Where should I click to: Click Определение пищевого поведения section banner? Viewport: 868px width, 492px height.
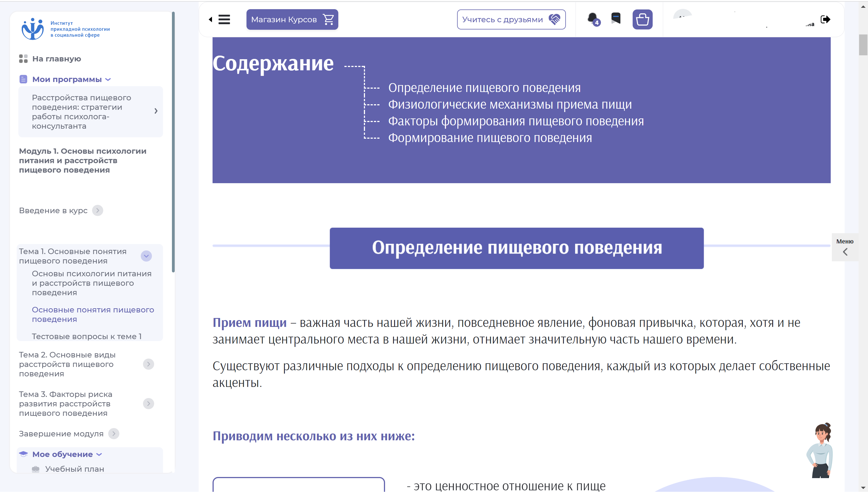point(517,248)
